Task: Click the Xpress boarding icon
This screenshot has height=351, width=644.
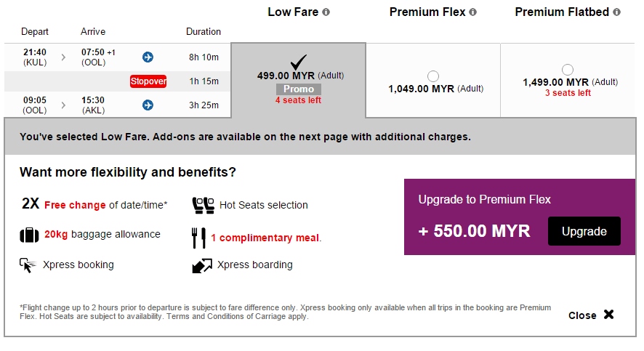Action: 202,265
